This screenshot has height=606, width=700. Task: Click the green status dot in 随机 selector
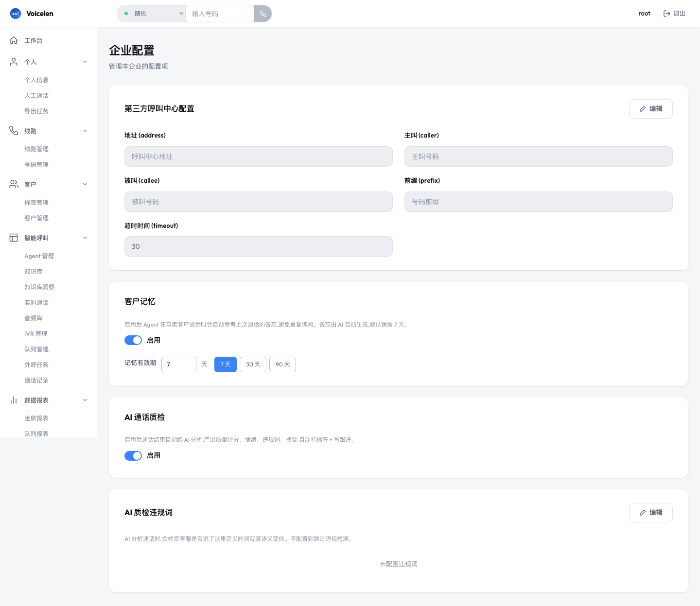click(126, 14)
